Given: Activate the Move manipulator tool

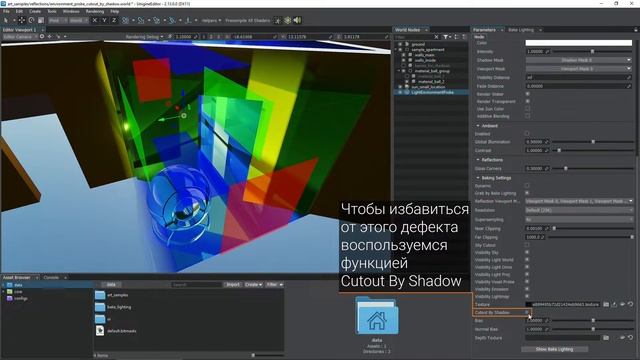Looking at the screenshot, I should [x=22, y=20].
